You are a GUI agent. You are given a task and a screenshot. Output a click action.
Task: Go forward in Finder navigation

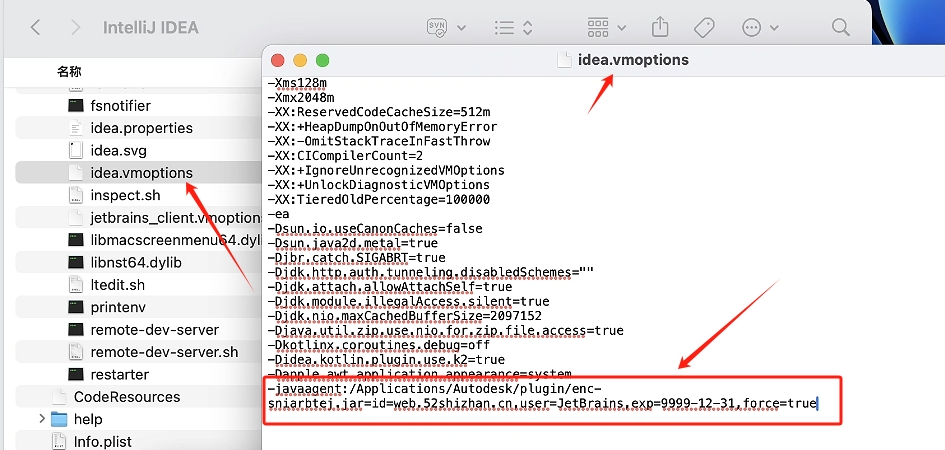(75, 27)
